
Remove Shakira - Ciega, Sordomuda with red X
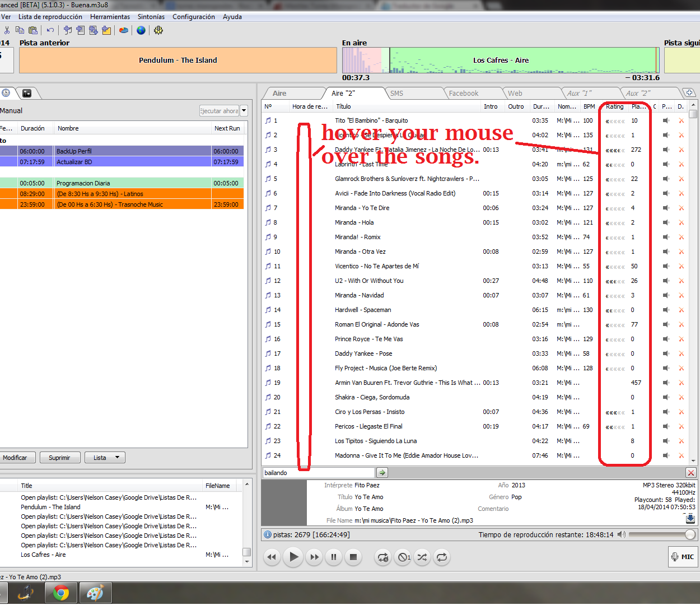[682, 397]
